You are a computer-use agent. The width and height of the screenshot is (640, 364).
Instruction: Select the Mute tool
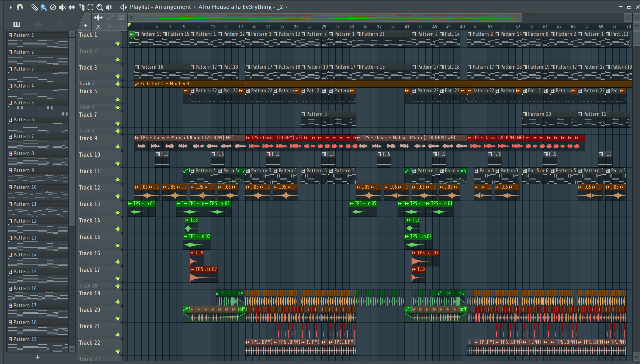tap(62, 7)
